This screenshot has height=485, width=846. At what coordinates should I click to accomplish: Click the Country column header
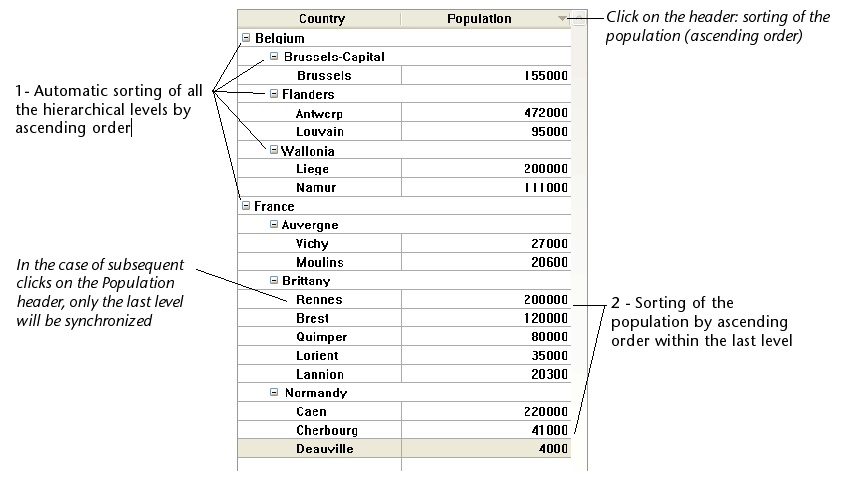(x=321, y=19)
